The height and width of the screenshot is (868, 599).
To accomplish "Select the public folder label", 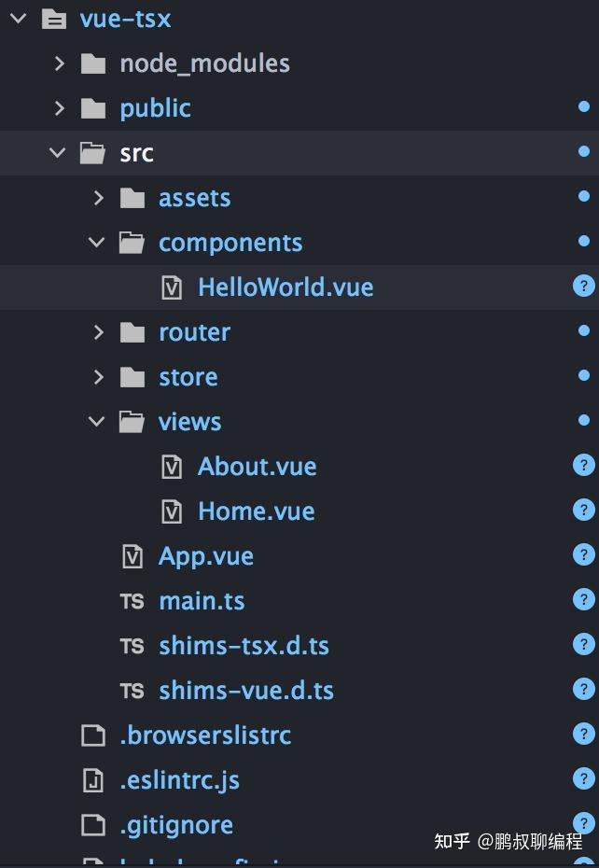I will [155, 108].
